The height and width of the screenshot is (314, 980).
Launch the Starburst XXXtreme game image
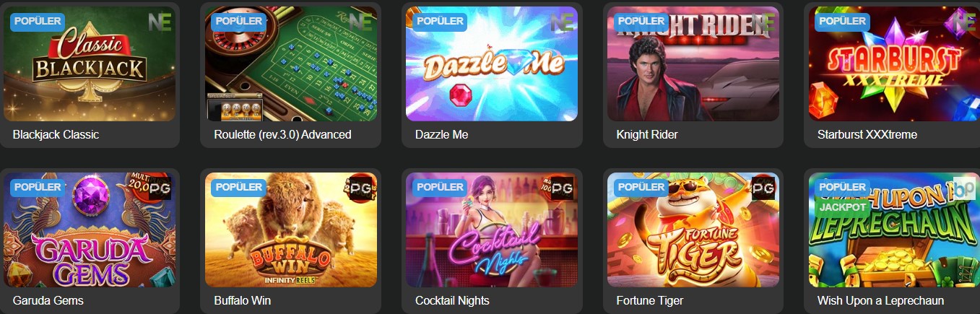tap(894, 64)
